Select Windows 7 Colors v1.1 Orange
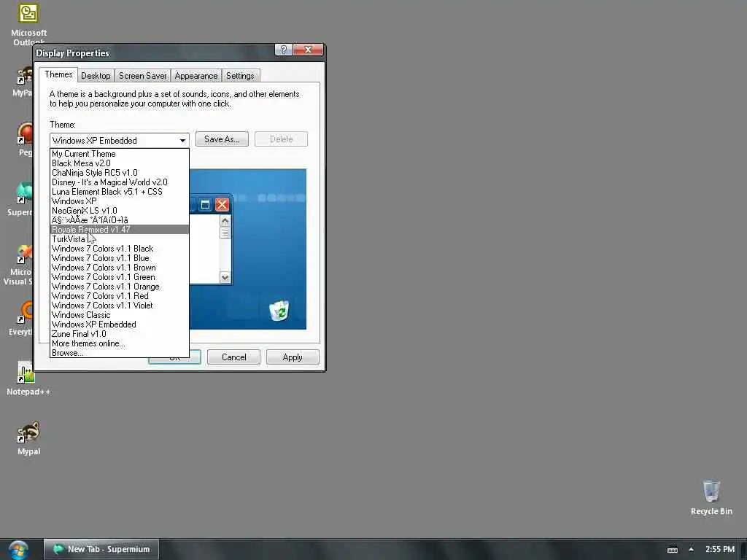Viewport: 747px width, 560px height. coord(120,287)
